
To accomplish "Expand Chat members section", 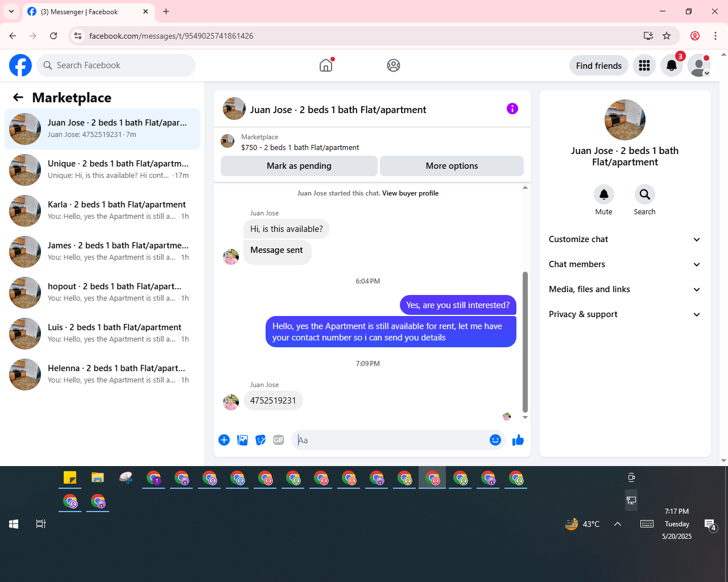I will tap(625, 264).
